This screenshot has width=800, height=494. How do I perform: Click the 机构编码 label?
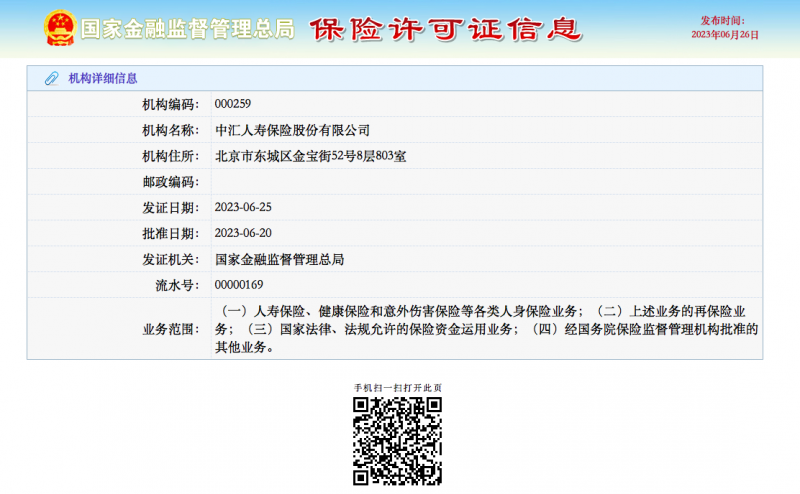click(x=170, y=105)
